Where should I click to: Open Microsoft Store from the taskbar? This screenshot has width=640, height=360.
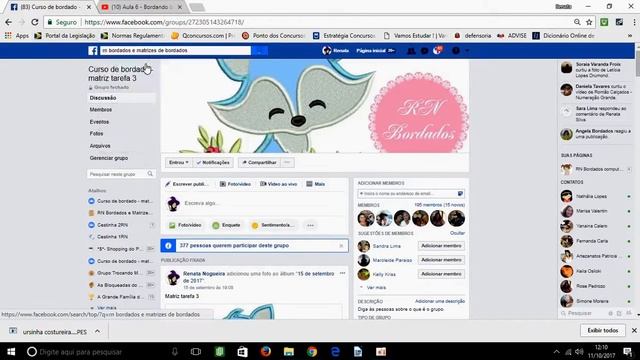(242, 351)
